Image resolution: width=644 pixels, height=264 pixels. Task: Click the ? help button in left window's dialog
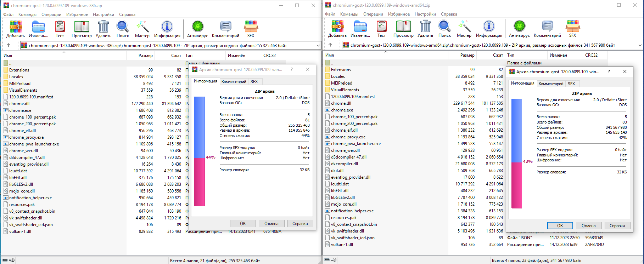coord(292,70)
